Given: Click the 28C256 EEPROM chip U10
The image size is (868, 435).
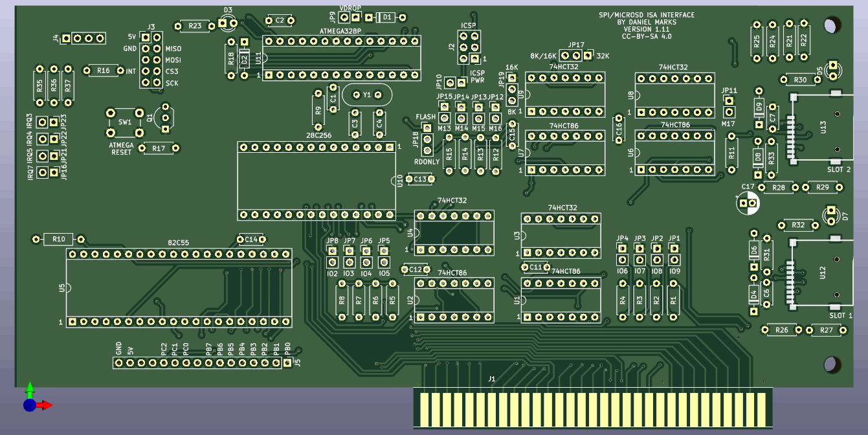Looking at the screenshot, I should [316, 181].
